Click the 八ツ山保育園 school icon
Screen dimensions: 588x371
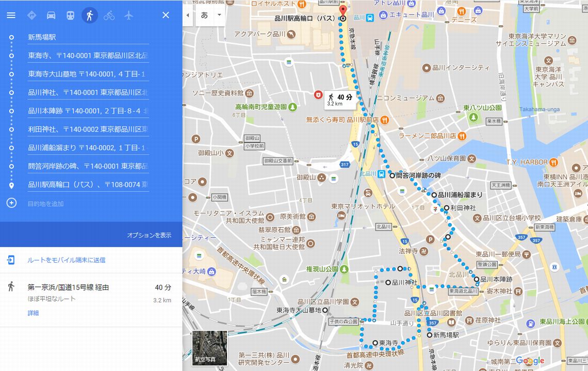pyautogui.click(x=471, y=159)
